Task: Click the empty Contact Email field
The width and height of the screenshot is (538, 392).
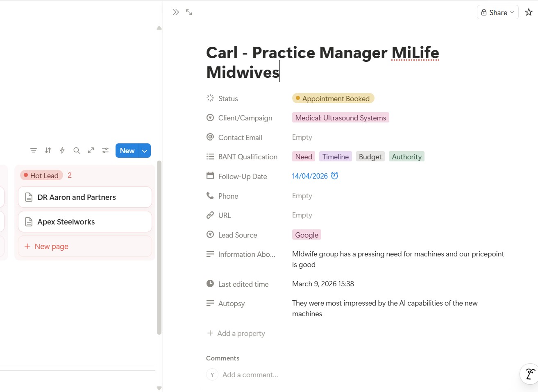Action: pos(302,137)
